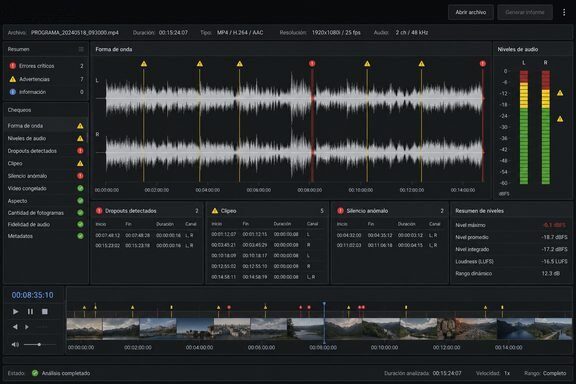
Task: Click Niveles de audio warning icon in list
Action: pyautogui.click(x=80, y=139)
